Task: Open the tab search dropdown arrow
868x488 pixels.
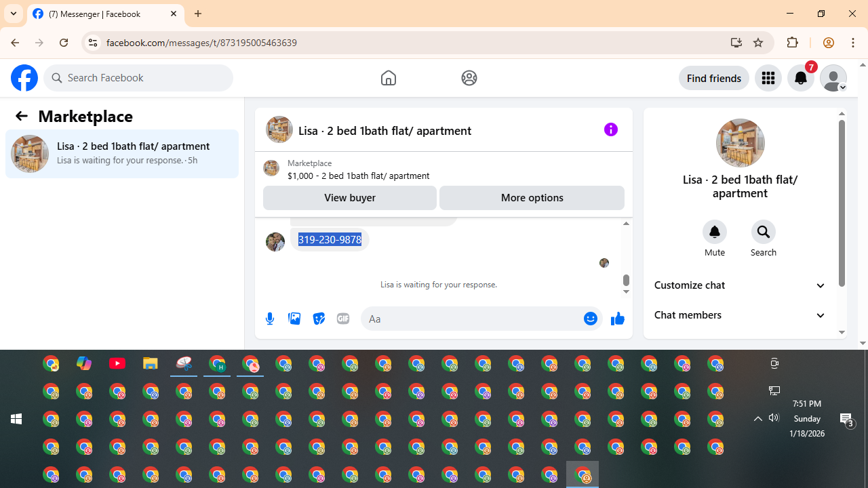Action: (14, 14)
